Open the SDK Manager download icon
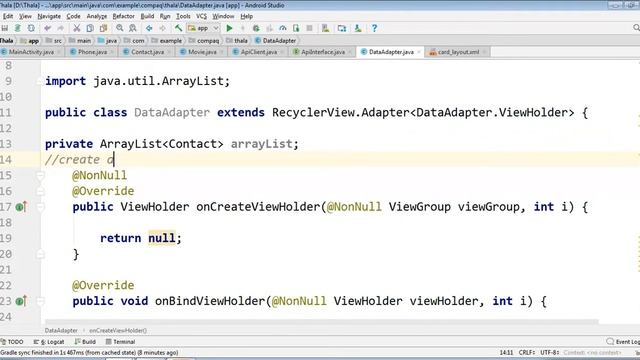Viewport: 640px width, 360px height. 358,28
